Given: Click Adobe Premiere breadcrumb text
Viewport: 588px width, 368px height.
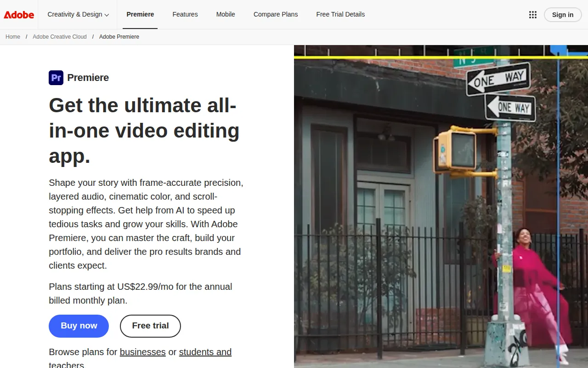Looking at the screenshot, I should click(119, 37).
